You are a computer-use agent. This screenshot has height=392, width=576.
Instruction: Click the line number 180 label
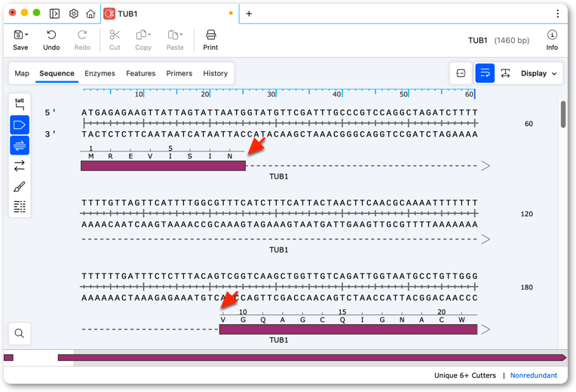(527, 287)
